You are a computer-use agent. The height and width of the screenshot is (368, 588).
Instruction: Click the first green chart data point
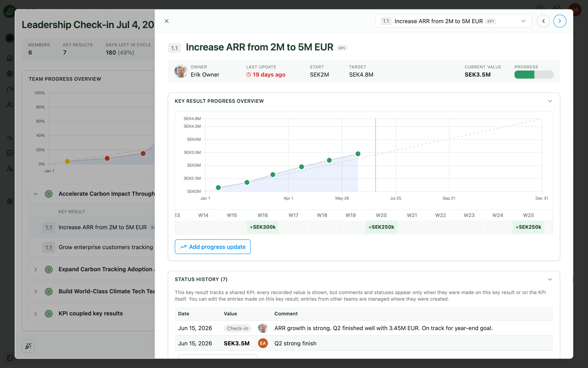pos(218,188)
